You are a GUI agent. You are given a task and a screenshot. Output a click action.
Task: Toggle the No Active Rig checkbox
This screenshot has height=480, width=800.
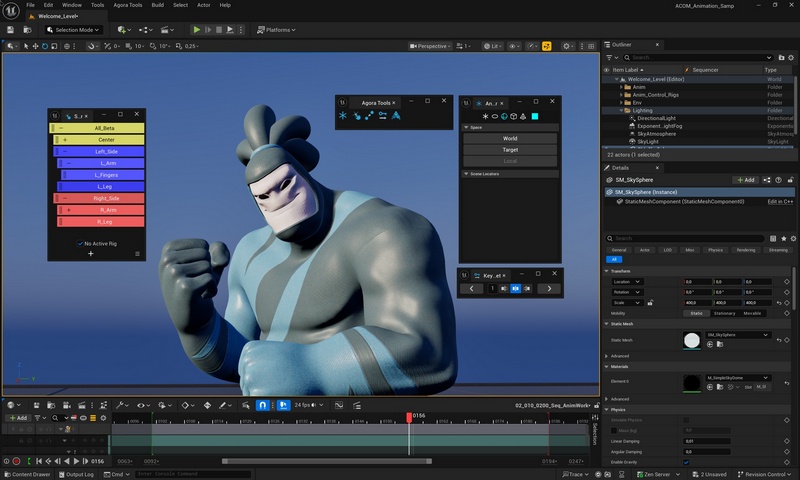(80, 243)
